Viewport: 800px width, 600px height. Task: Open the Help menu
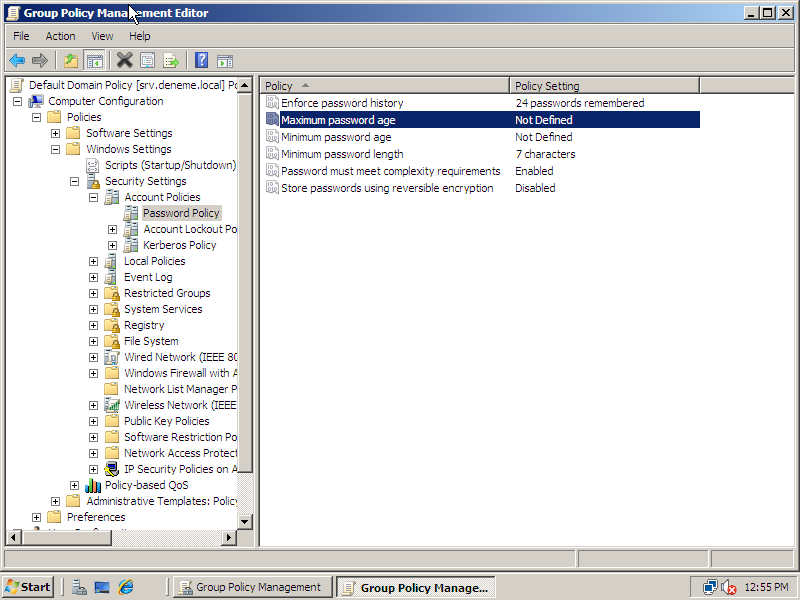pyautogui.click(x=139, y=36)
